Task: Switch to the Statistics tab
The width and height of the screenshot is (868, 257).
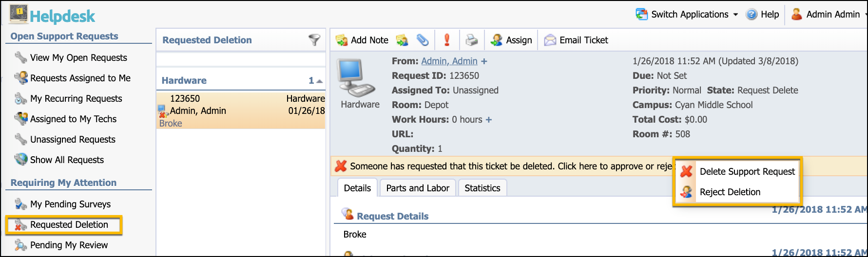Action: 482,188
